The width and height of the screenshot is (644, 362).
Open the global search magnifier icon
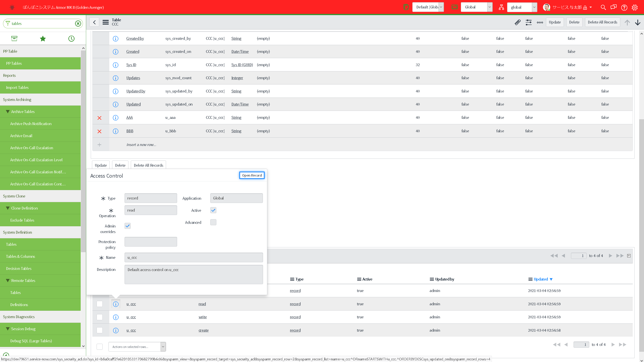point(603,7)
